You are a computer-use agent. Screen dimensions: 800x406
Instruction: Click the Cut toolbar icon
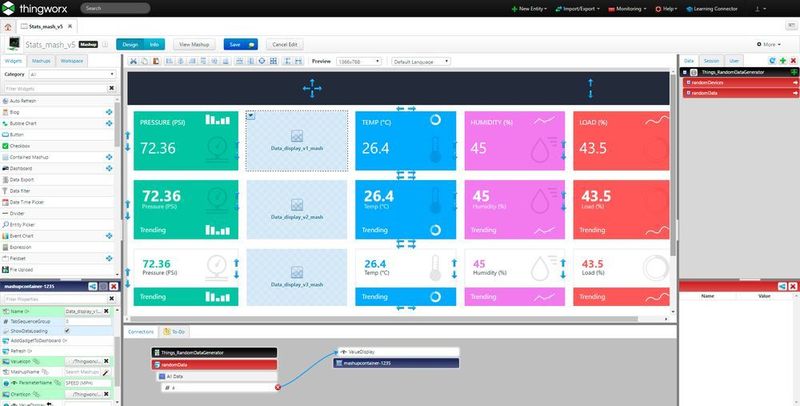(134, 61)
